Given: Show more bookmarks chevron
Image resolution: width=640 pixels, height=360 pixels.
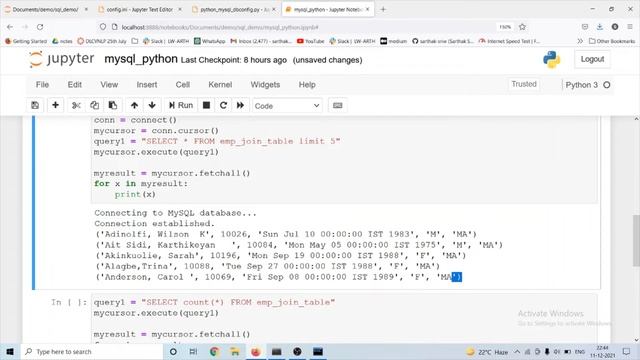Looking at the screenshot, I should tap(580, 41).
